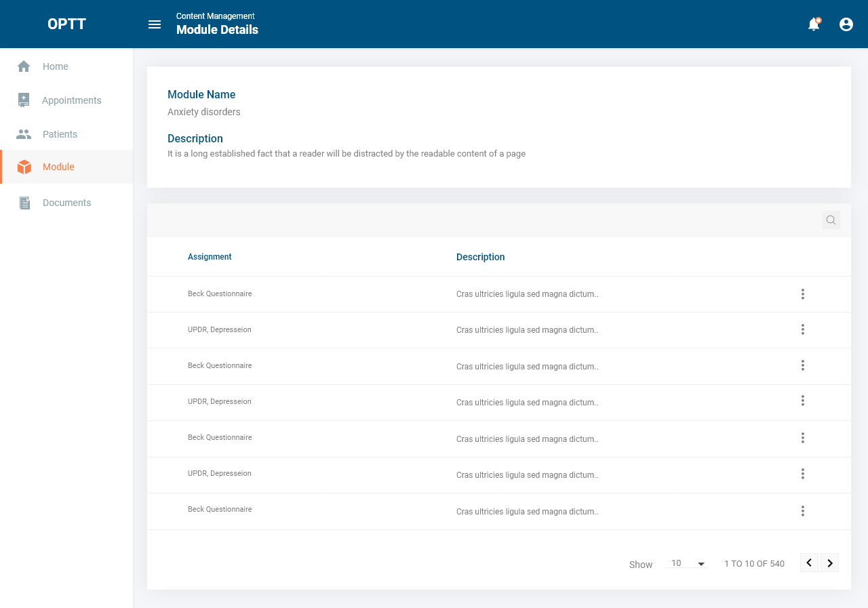Open the first row's three-dot options menu

click(x=802, y=294)
